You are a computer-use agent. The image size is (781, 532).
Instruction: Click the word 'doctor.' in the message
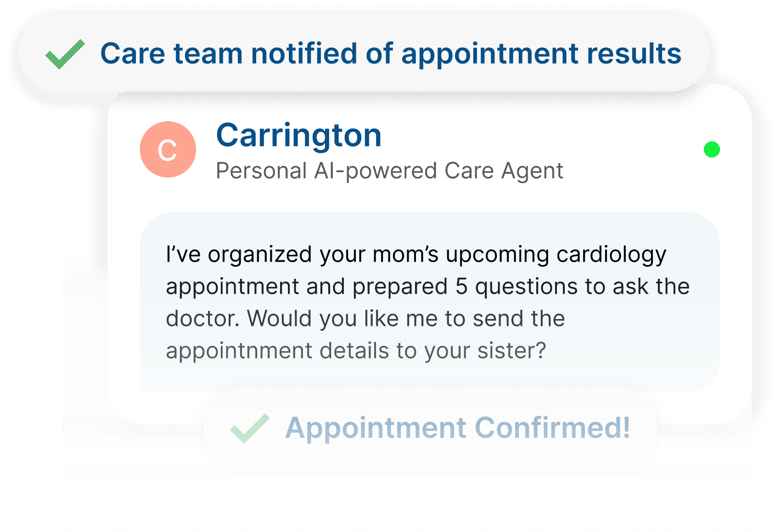coord(203,319)
